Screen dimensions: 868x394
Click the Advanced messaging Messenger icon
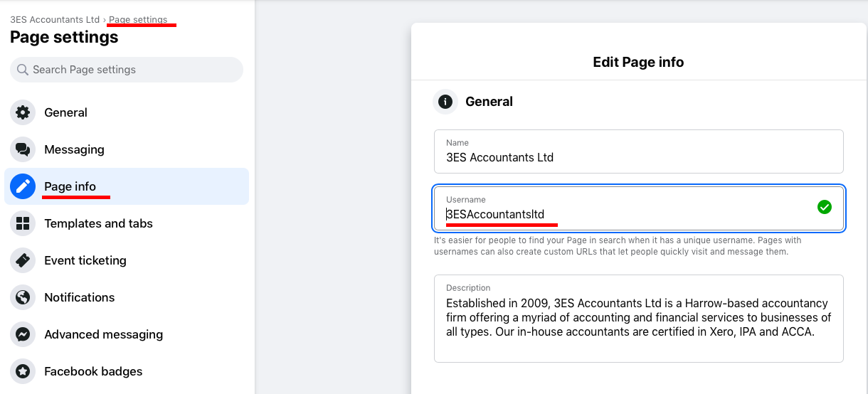click(23, 334)
